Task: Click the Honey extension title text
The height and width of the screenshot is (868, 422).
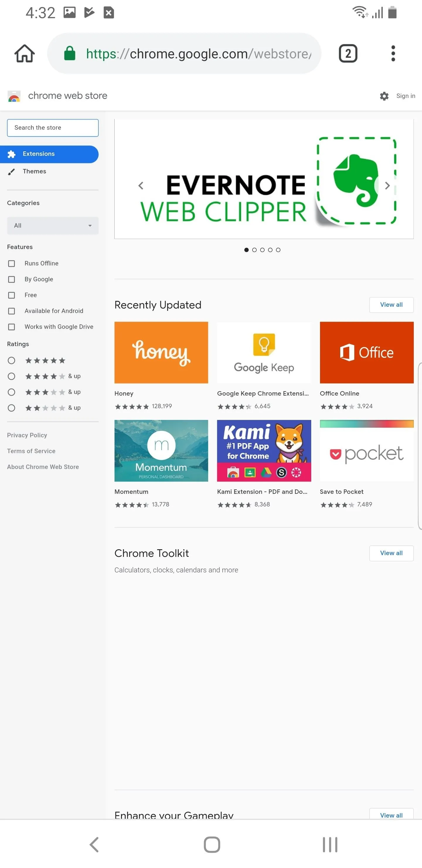Action: [124, 393]
